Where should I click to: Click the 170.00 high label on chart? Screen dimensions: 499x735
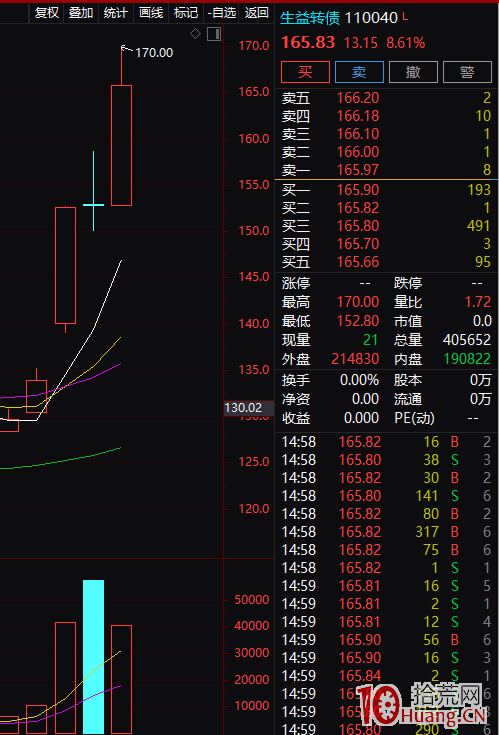154,52
